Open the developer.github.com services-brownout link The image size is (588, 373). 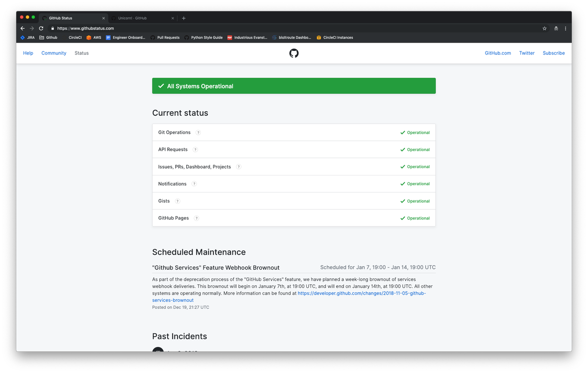362,293
